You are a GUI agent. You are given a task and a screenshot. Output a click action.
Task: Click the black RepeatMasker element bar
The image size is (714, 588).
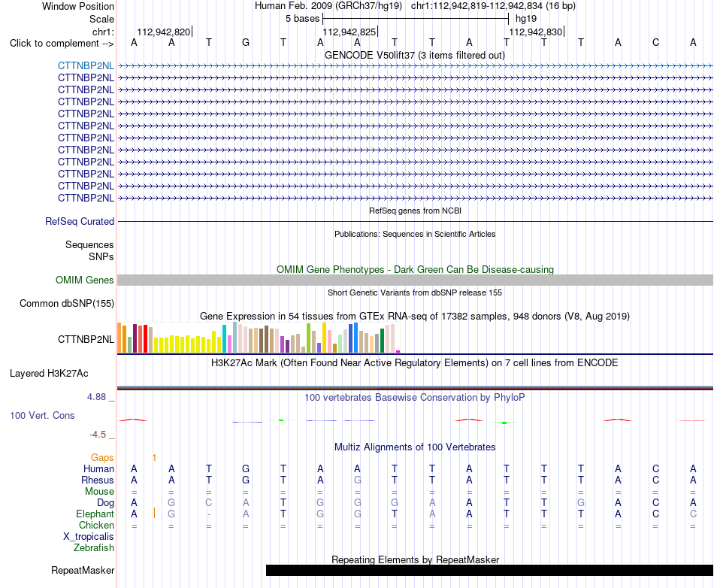[489, 570]
